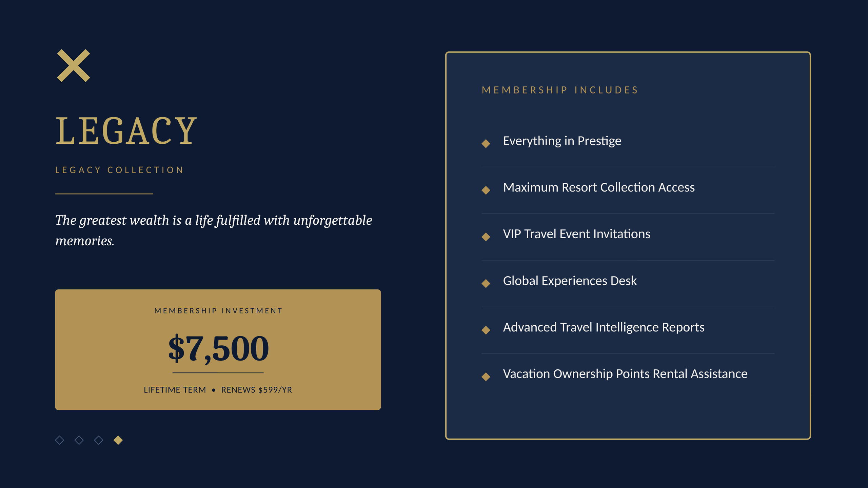
Task: Click the LEGACY title heading
Action: [x=126, y=131]
